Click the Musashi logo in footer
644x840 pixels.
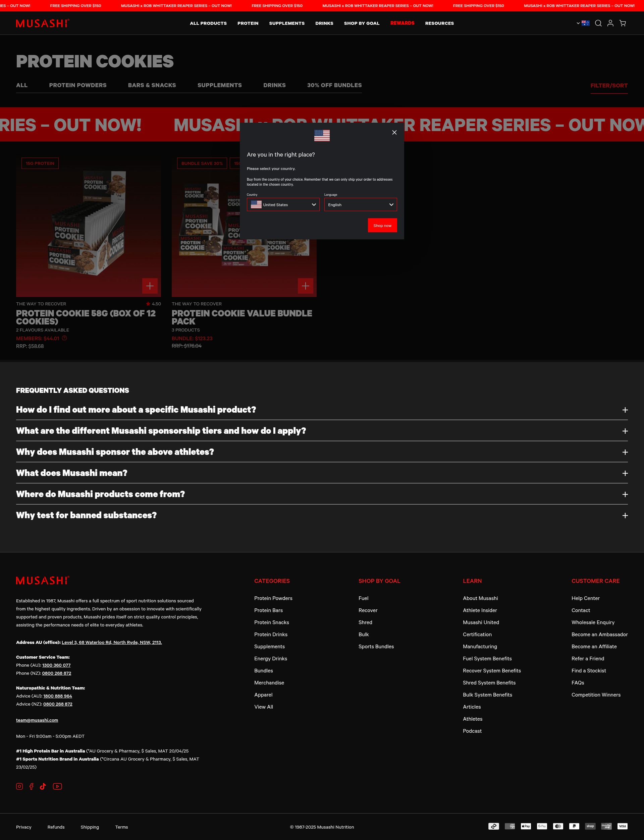pyautogui.click(x=43, y=580)
